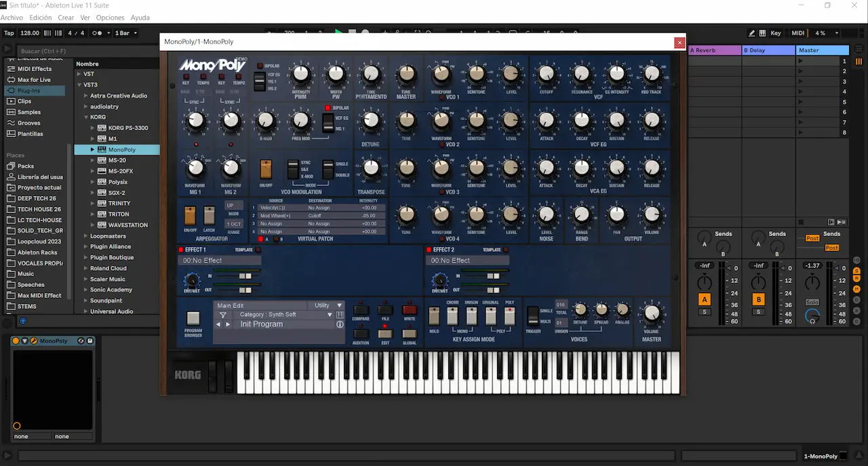Screen dimensions: 868x466
Task: Click the PORTAMENTO TIME knob
Action: (371, 74)
